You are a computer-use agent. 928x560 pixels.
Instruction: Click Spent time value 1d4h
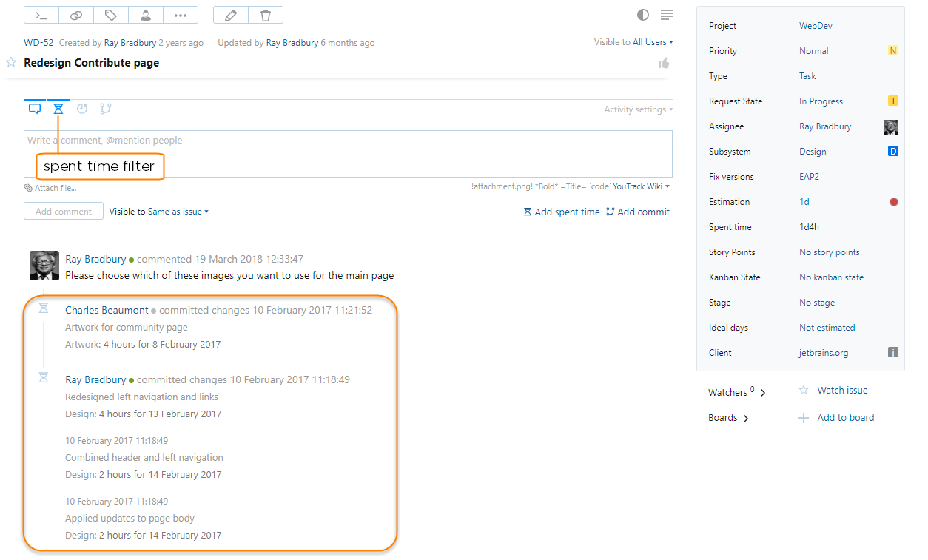[x=809, y=227]
